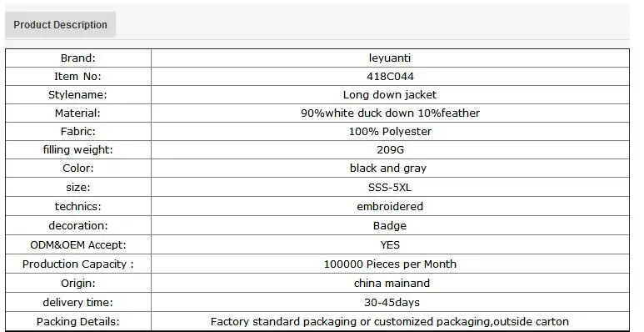
Task: Click the SSS-5XL size value
Action: pos(390,187)
